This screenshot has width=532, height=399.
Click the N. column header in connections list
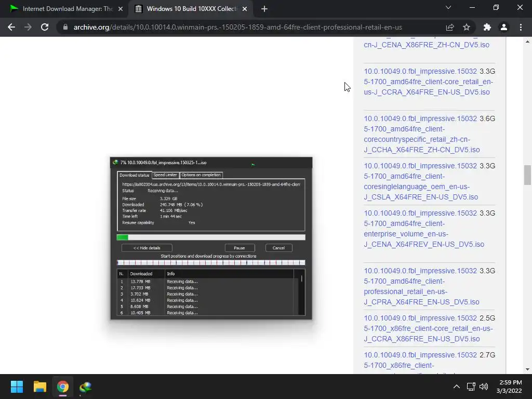(x=122, y=273)
